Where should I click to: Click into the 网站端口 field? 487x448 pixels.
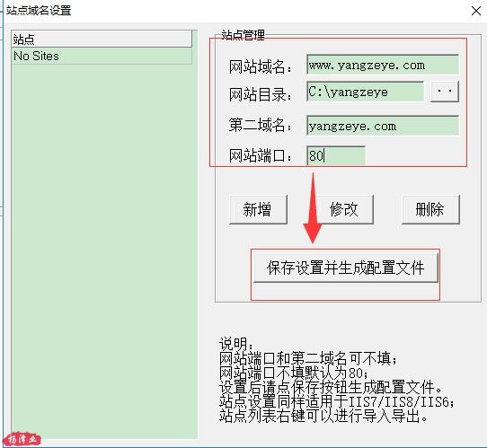pyautogui.click(x=336, y=155)
